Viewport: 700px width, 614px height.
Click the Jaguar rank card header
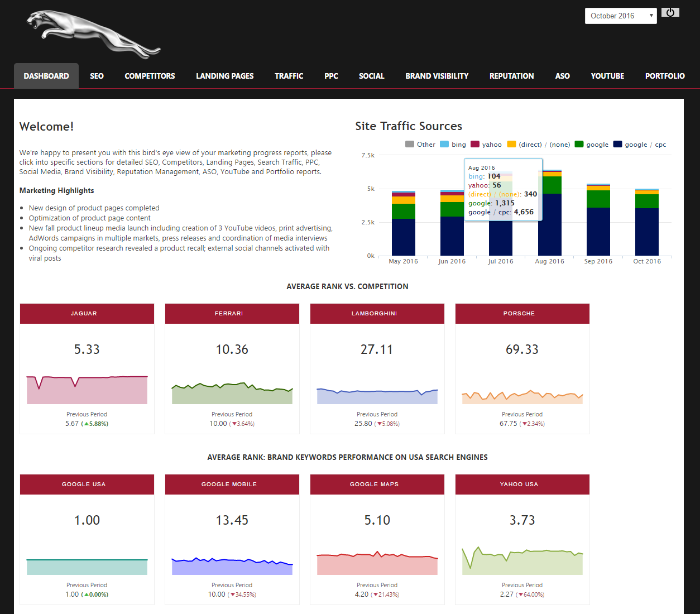(87, 314)
